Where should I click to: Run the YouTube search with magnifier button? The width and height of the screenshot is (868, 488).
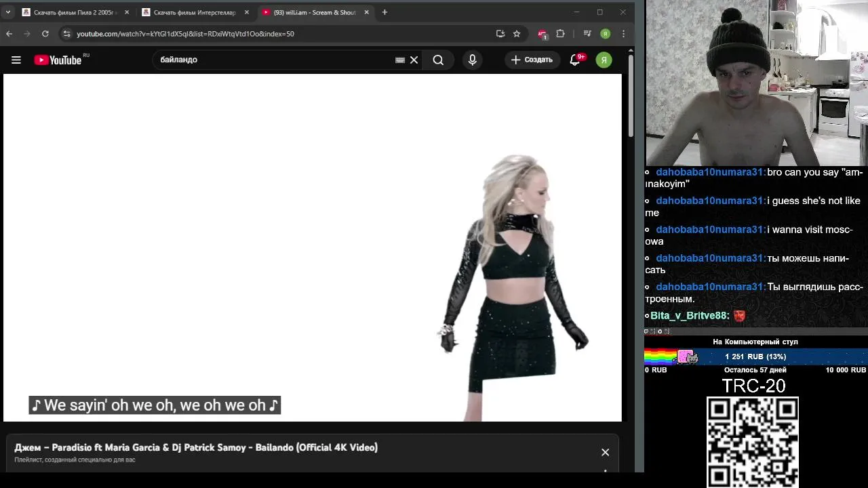(438, 60)
